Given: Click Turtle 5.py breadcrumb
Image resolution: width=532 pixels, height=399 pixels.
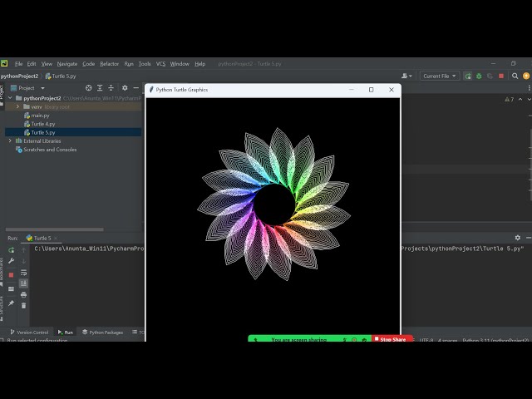Looking at the screenshot, I should click(61, 76).
